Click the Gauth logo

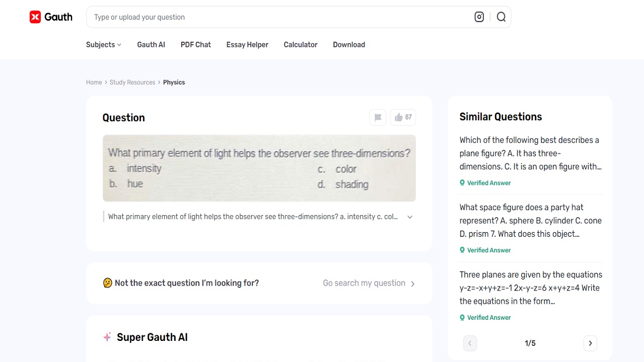[x=51, y=17]
